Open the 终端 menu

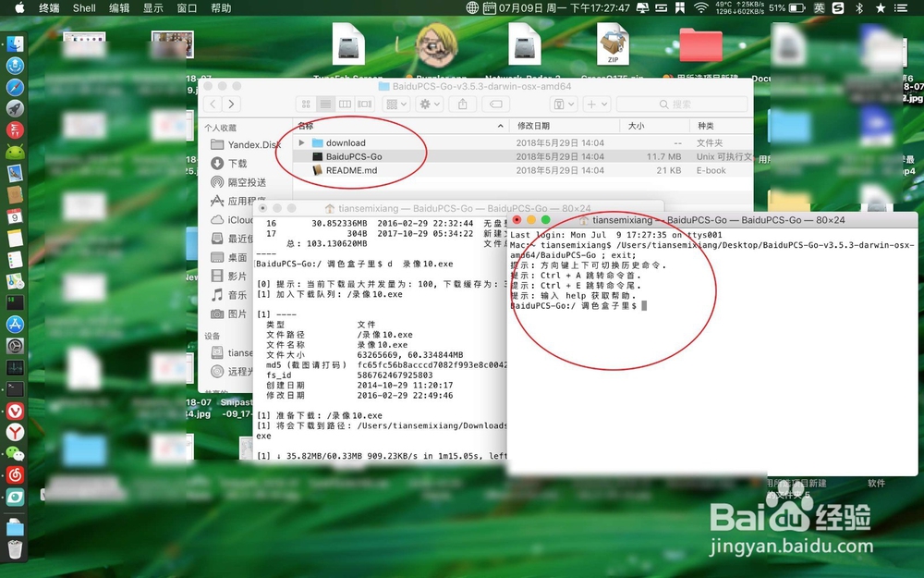(x=49, y=7)
